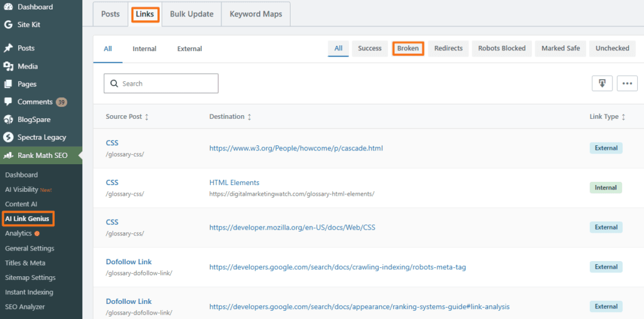The image size is (644, 319).
Task: Click the Internal badge in HTML Elements row
Action: [x=606, y=187]
